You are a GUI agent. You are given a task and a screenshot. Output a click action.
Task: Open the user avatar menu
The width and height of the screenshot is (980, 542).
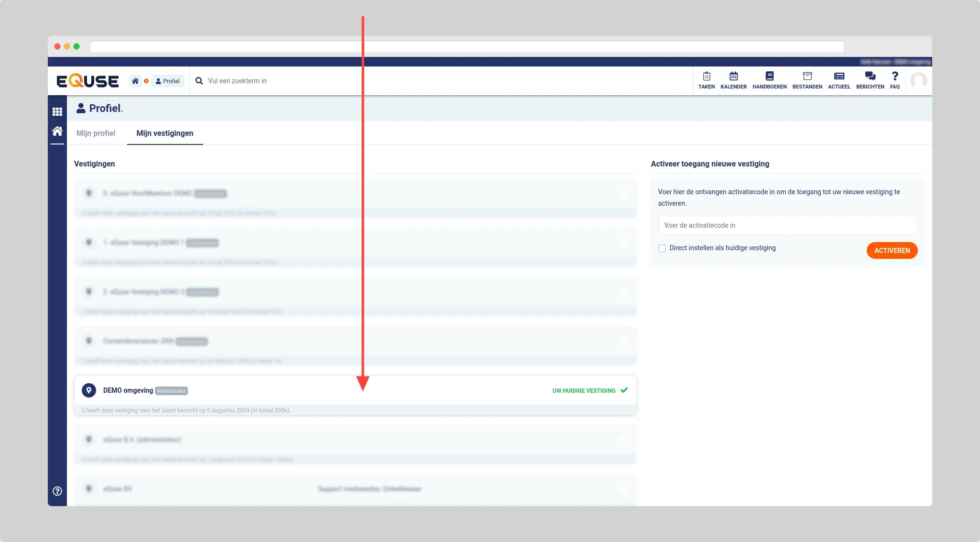[x=918, y=81]
